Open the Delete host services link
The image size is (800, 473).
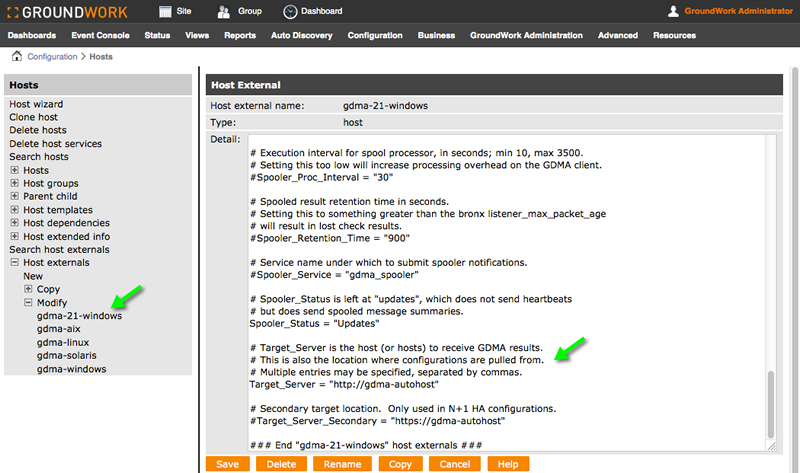click(x=56, y=143)
